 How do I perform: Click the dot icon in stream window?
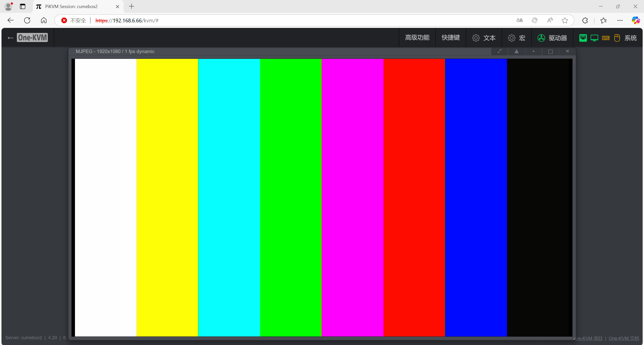click(534, 51)
